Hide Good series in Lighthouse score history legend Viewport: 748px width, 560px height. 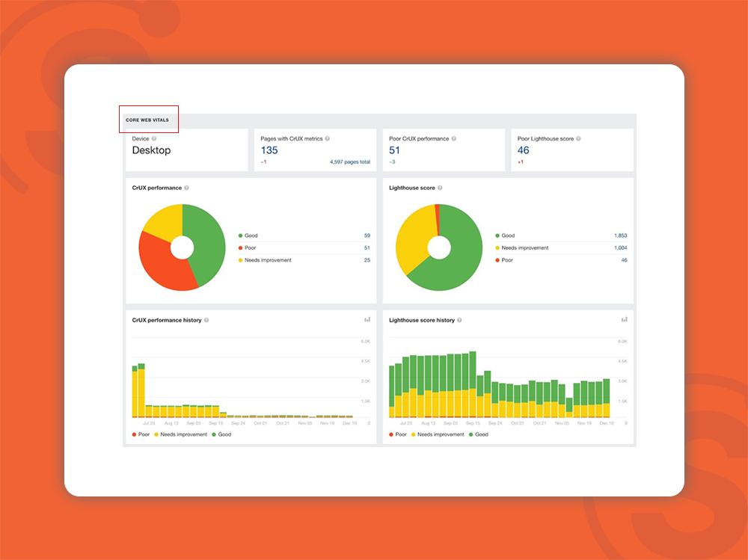tap(479, 434)
